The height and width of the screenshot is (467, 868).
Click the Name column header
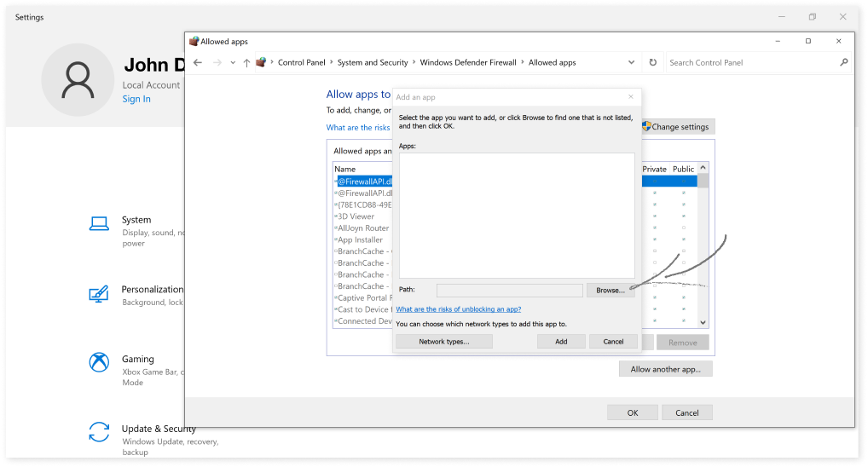click(x=344, y=169)
